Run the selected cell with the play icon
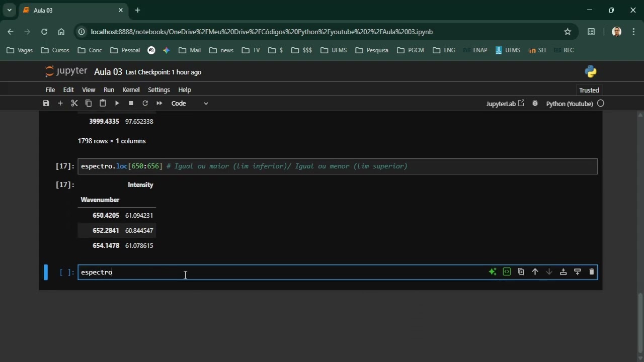This screenshot has width=644, height=362. pos(117,103)
